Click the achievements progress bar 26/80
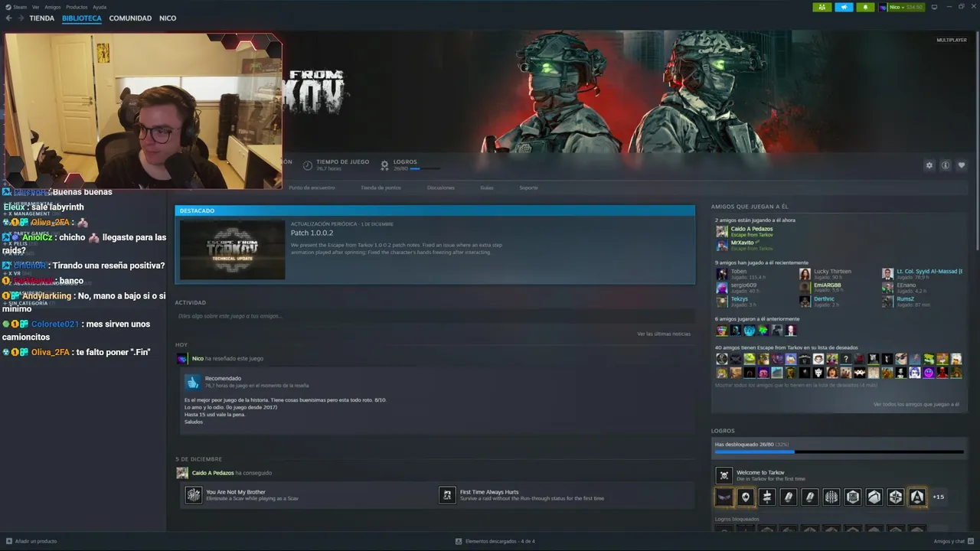Screen dimensions: 980x551 (839, 452)
